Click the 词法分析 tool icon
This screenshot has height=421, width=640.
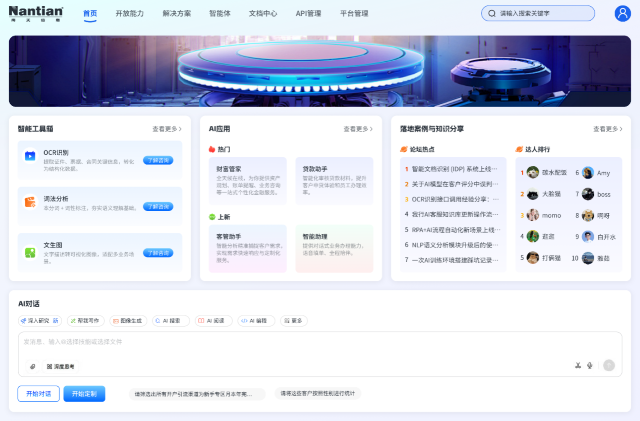[30, 202]
